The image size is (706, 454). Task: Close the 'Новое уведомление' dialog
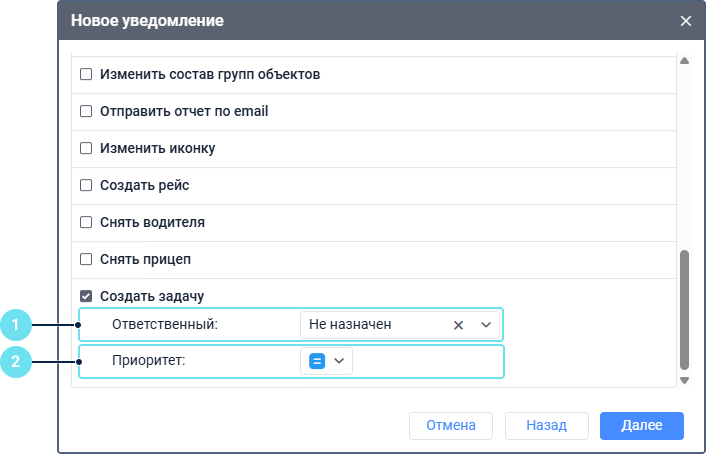(x=685, y=21)
